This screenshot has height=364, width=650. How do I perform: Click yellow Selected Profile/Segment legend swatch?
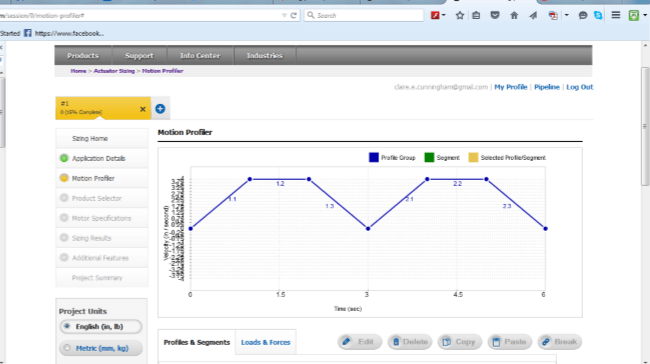[x=473, y=158]
